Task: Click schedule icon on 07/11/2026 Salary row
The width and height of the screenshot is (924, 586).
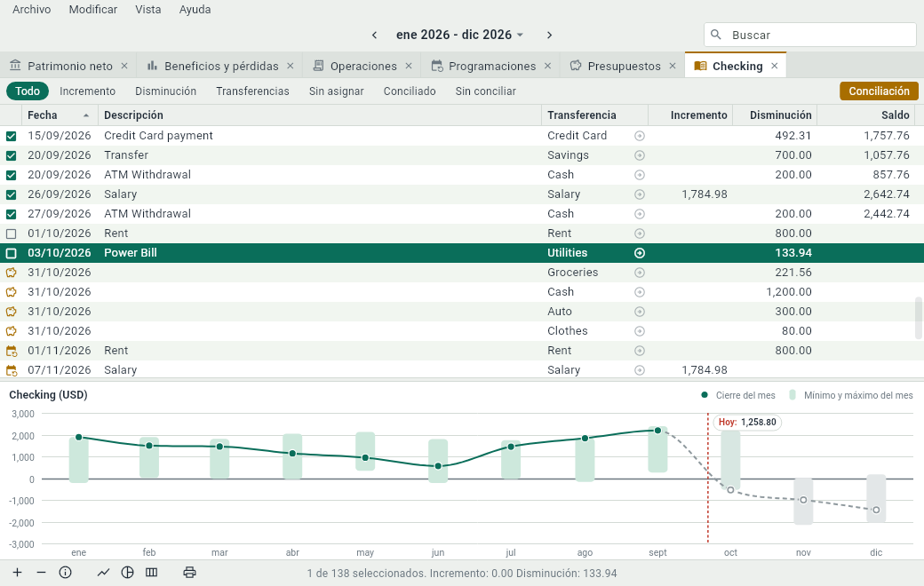Action: point(12,370)
